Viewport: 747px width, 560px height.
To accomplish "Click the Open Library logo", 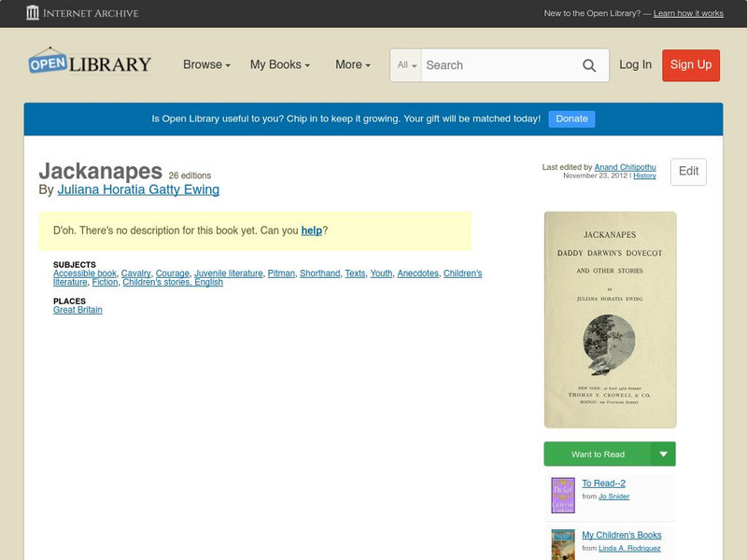I will pos(89,62).
